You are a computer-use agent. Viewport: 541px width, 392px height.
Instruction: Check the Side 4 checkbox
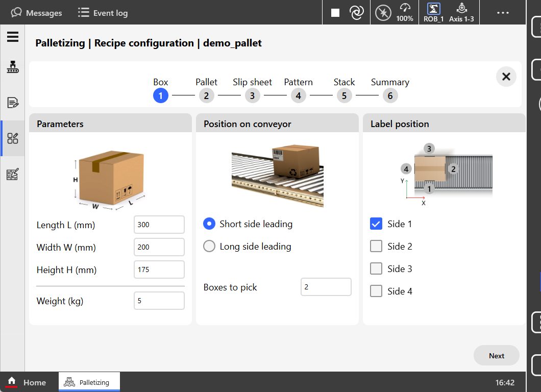(376, 291)
